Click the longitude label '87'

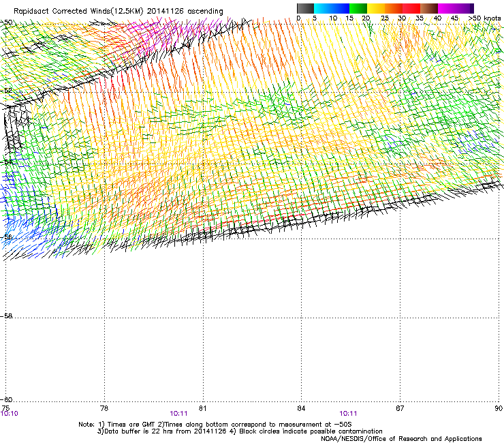[x=400, y=408]
